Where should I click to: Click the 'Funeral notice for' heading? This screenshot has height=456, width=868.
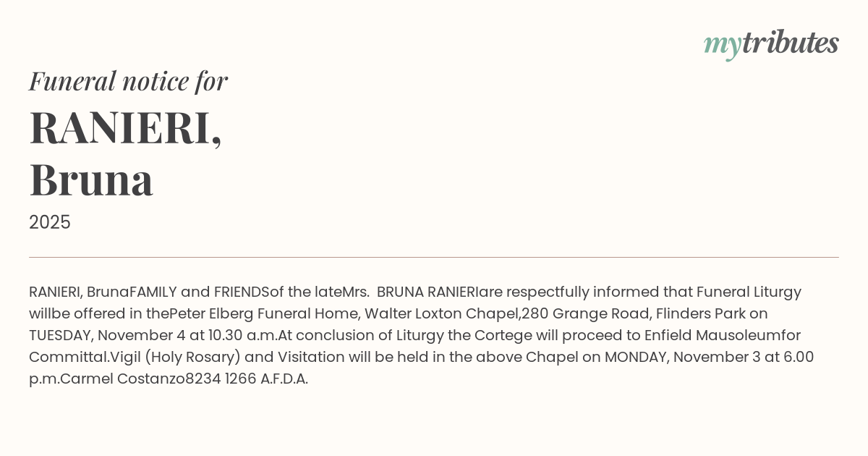click(128, 81)
